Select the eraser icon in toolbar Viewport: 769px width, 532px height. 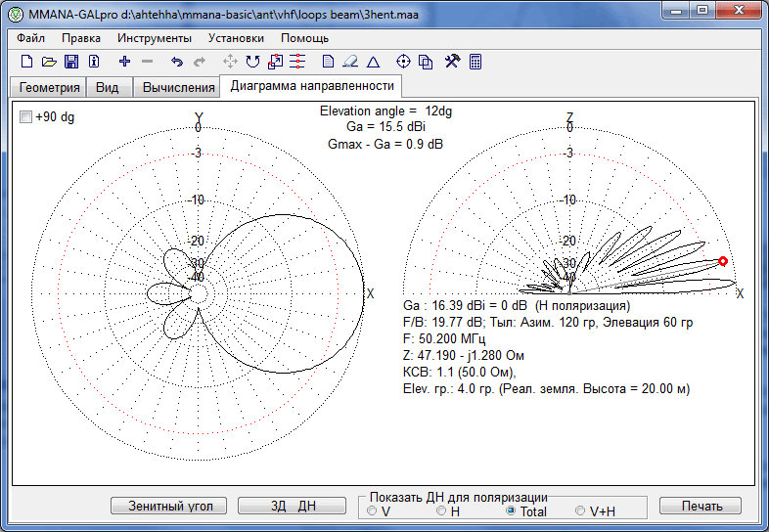(350, 62)
